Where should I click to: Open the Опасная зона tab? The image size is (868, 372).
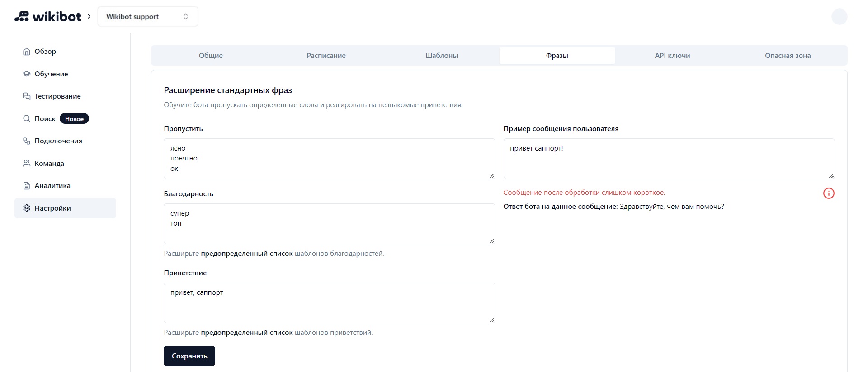point(788,56)
